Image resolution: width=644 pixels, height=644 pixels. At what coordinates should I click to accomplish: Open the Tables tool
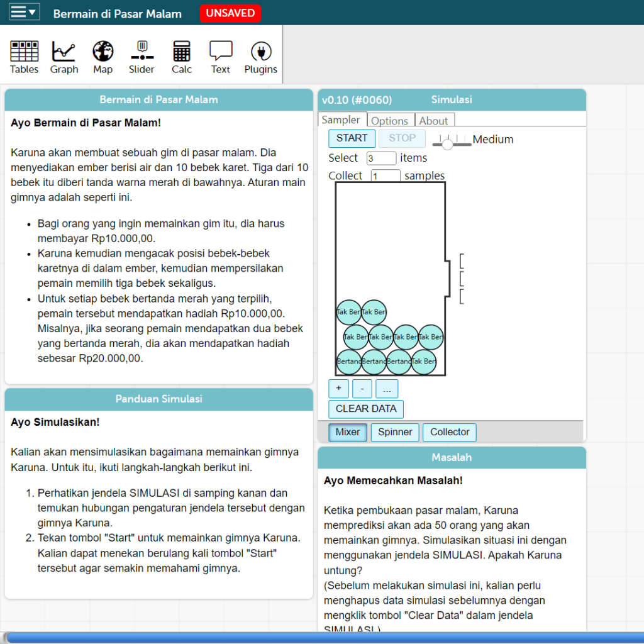pyautogui.click(x=25, y=57)
